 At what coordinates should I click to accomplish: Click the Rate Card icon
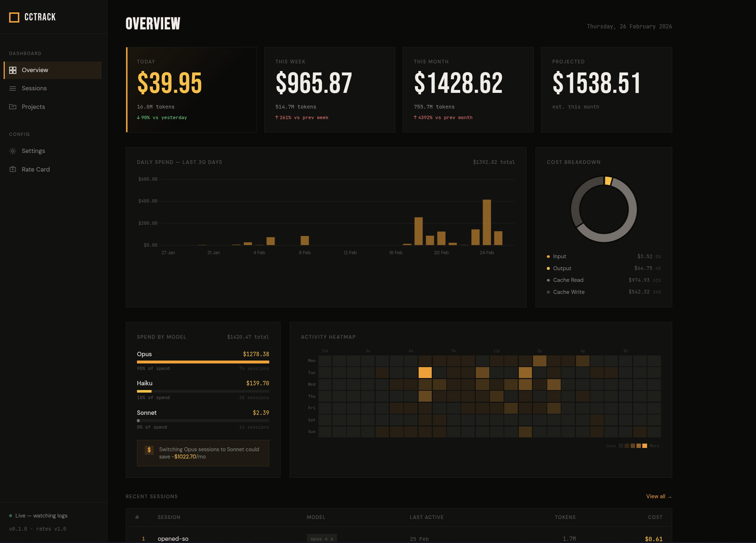[x=13, y=169]
